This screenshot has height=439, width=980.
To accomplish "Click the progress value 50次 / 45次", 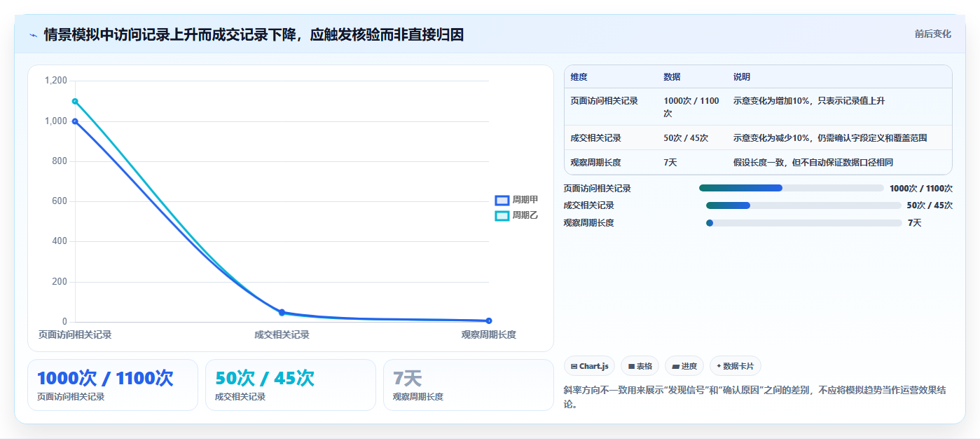I will pyautogui.click(x=930, y=205).
